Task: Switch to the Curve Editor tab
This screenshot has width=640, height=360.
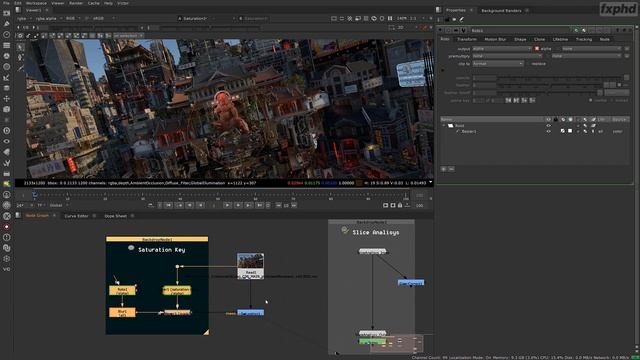Action: click(x=76, y=216)
